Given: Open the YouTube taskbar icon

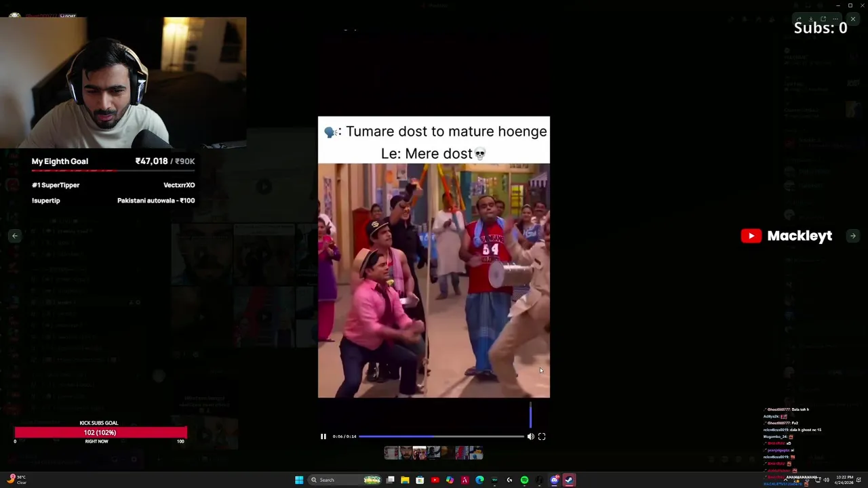Looking at the screenshot, I should tap(435, 480).
